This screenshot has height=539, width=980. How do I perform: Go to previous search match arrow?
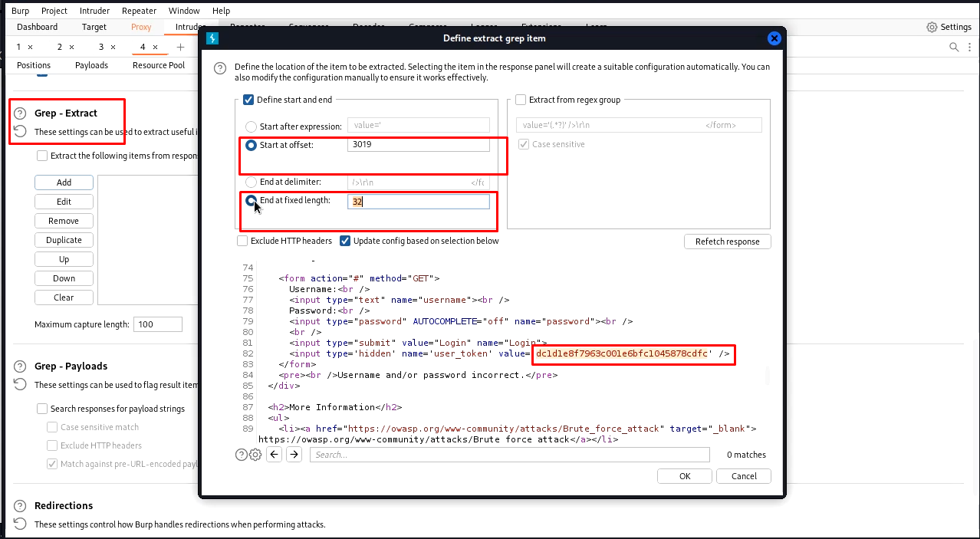point(274,455)
